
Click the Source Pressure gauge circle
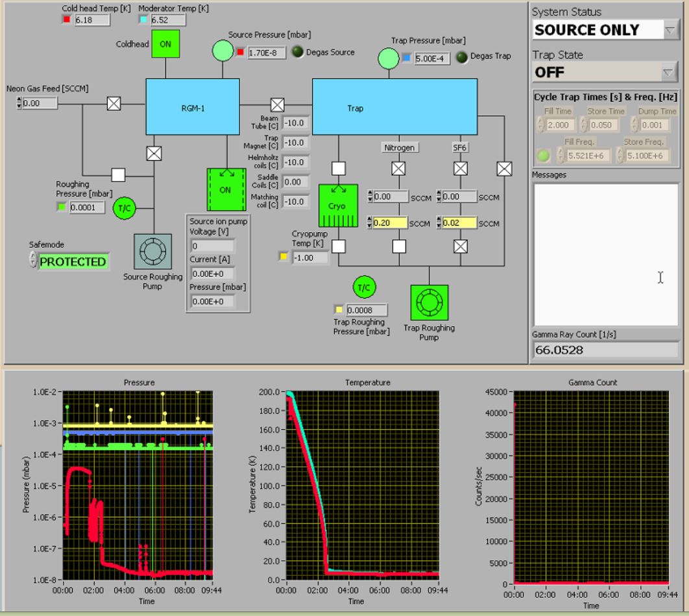(x=223, y=52)
